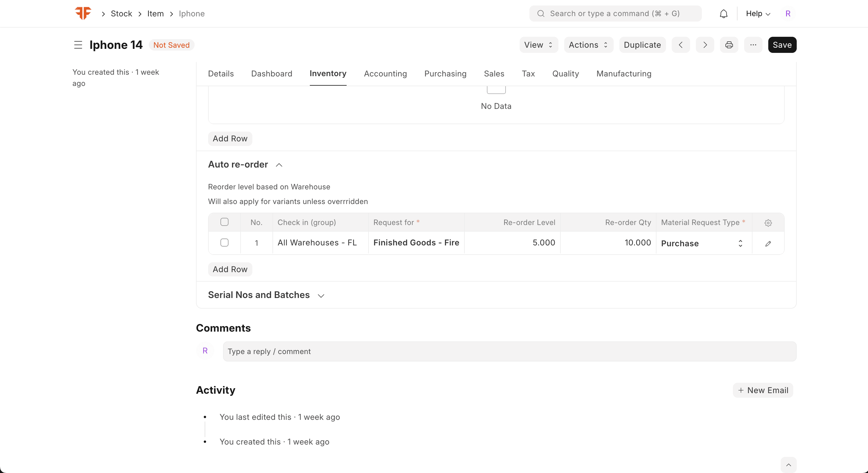Select all reorder rows checkbox
The height and width of the screenshot is (473, 868).
click(x=224, y=222)
